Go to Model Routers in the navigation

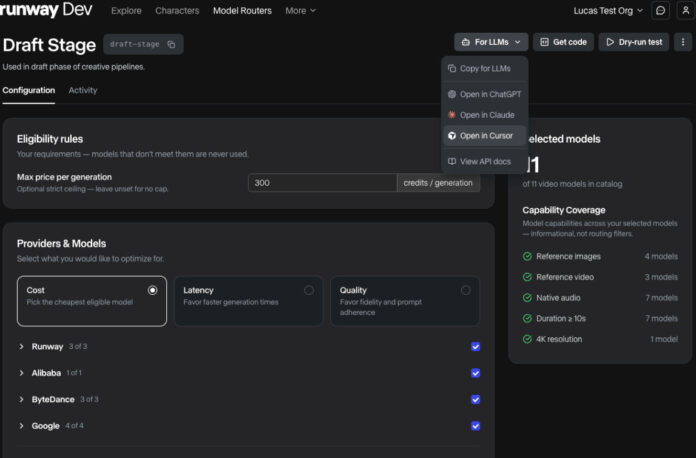pos(242,11)
